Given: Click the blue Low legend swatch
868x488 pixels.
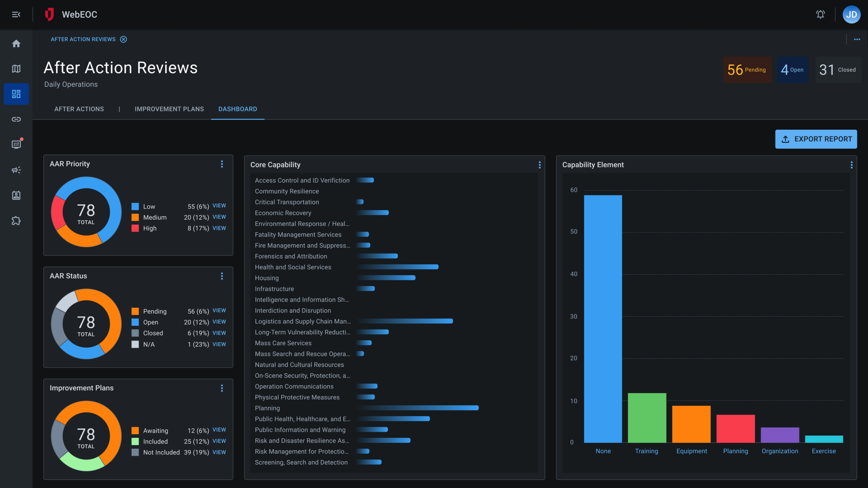Looking at the screenshot, I should 135,206.
